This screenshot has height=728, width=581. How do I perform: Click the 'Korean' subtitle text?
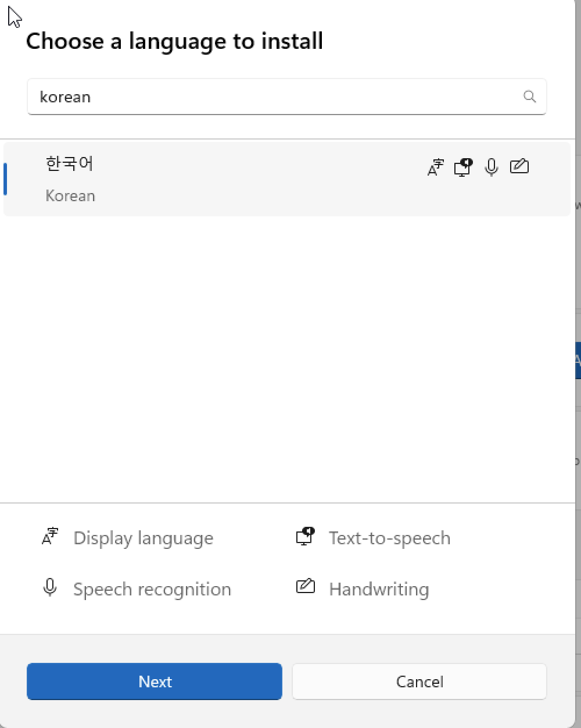(70, 196)
